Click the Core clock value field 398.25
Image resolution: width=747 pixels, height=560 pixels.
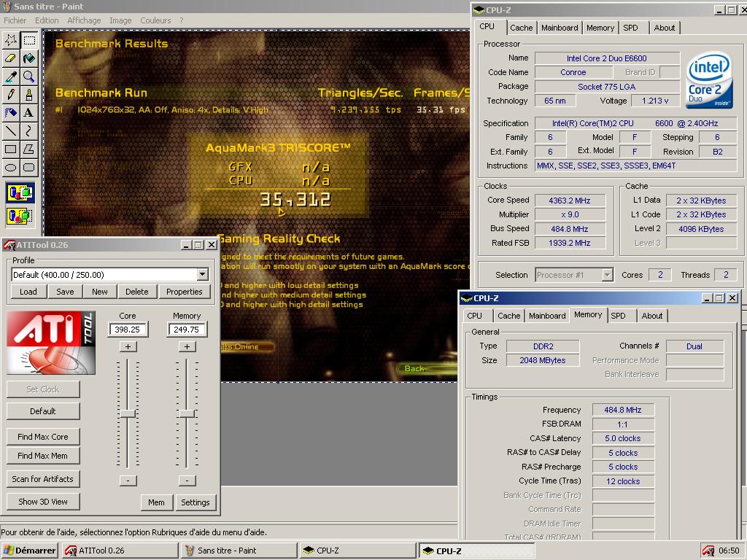click(x=127, y=329)
